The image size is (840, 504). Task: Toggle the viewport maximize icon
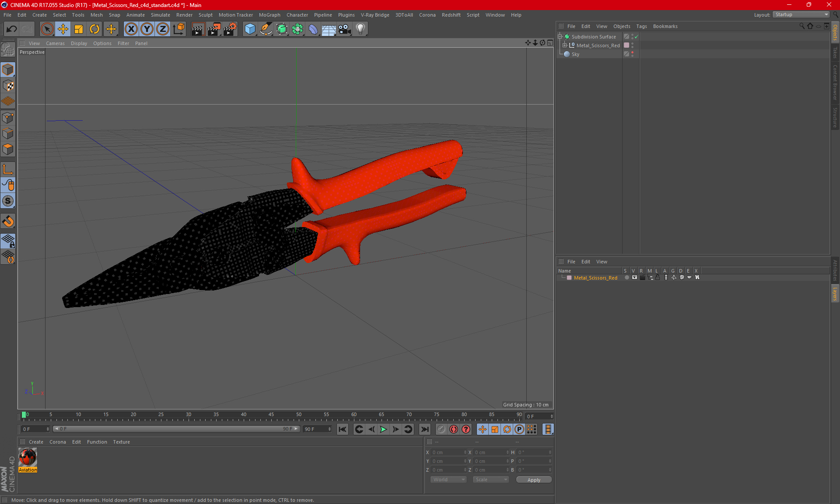pos(550,43)
